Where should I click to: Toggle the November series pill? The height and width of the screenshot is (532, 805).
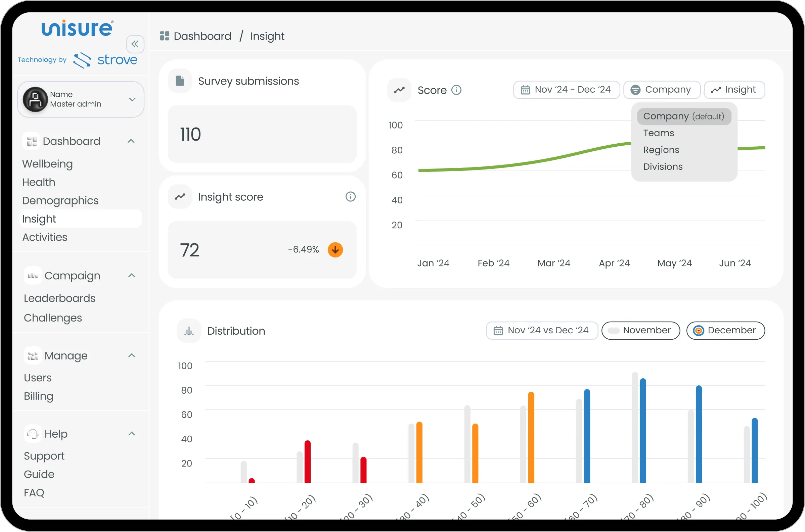point(640,330)
